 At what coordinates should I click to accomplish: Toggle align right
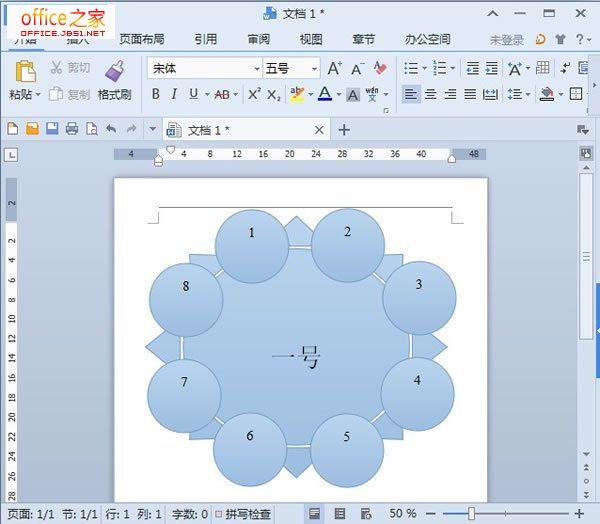click(450, 94)
